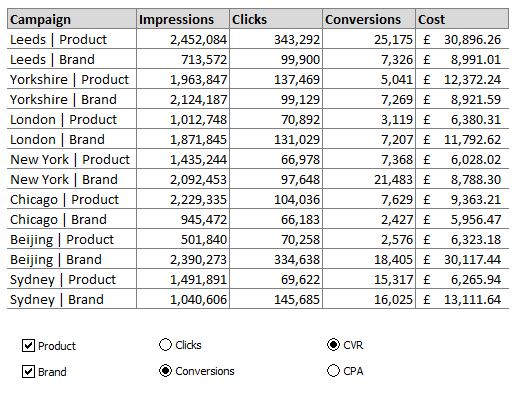518x393 pixels.
Task: Click the £30,117.44 cost cell
Action: 462,259
